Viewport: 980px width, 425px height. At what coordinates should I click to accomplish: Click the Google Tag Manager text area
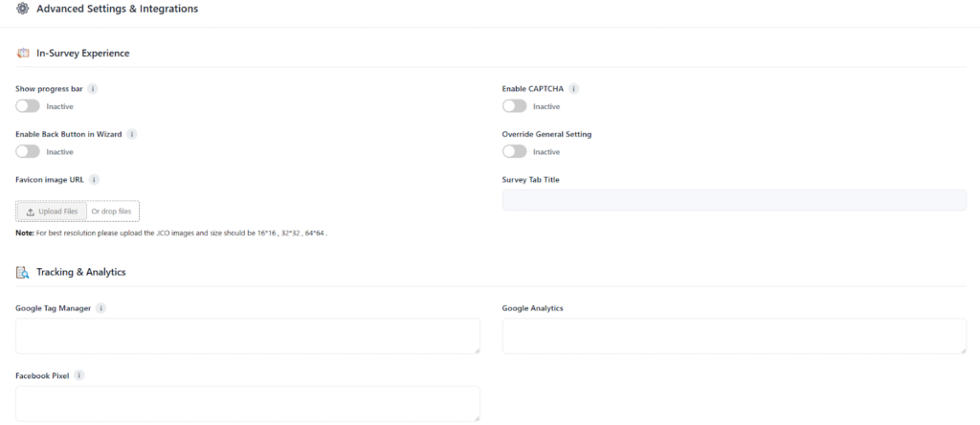pyautogui.click(x=247, y=336)
